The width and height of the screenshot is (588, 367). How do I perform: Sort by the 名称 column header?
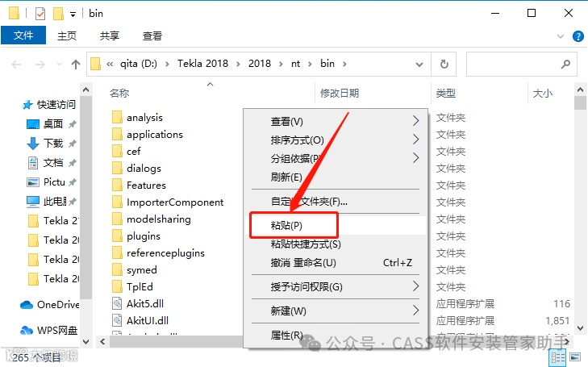pos(119,93)
